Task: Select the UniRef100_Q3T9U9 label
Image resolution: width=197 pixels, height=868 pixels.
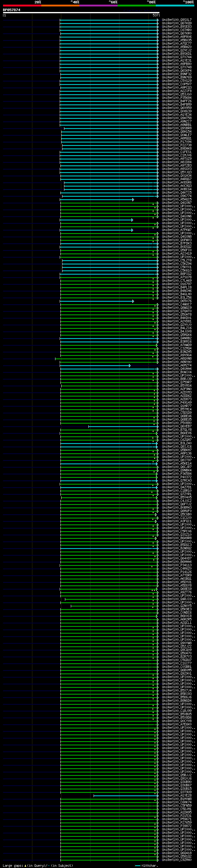Action: tap(177, 792)
